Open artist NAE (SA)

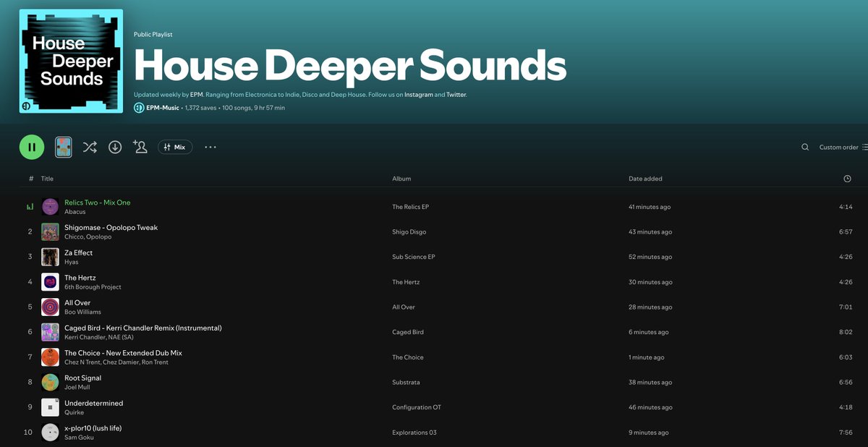tap(119, 337)
